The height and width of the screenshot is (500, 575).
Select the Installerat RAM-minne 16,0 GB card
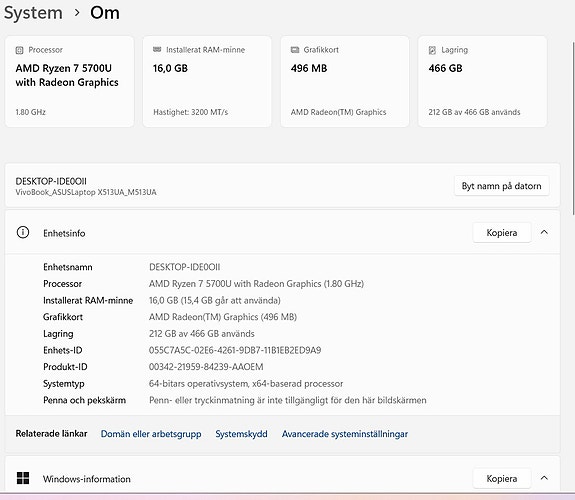[207, 81]
